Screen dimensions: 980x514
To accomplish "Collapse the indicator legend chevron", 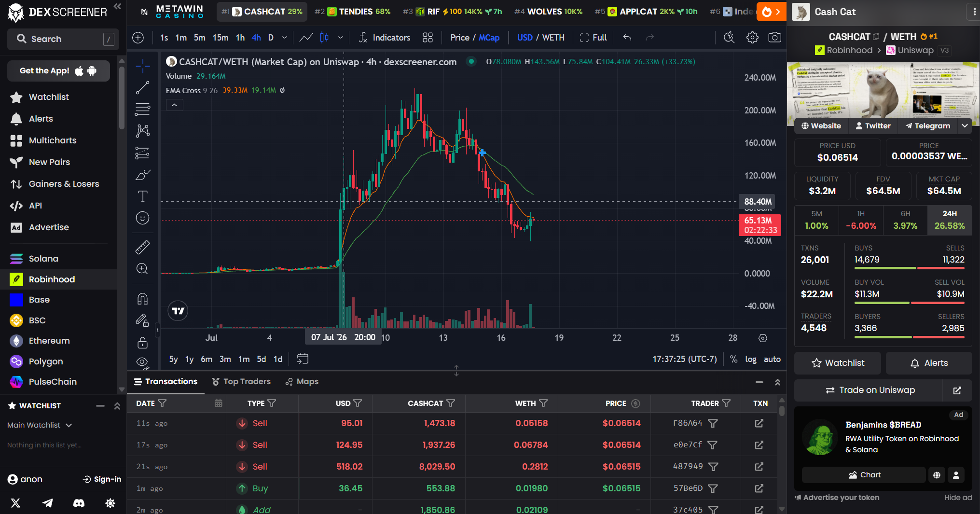I will pos(174,105).
